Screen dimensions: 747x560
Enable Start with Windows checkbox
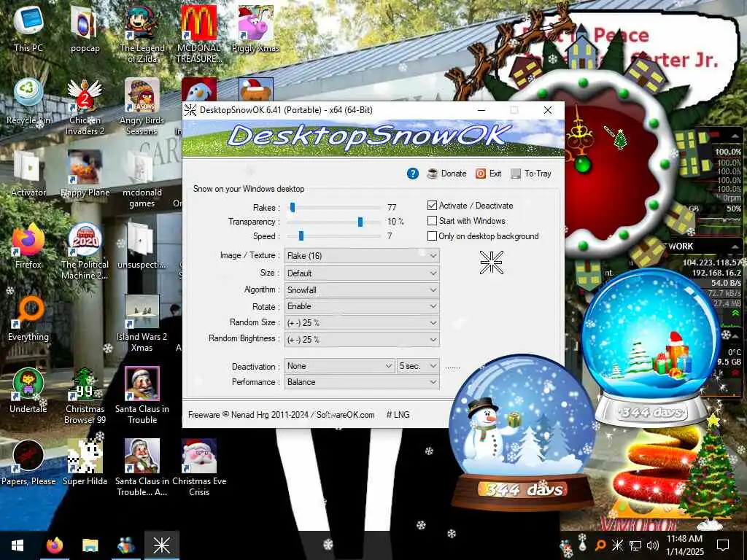432,221
